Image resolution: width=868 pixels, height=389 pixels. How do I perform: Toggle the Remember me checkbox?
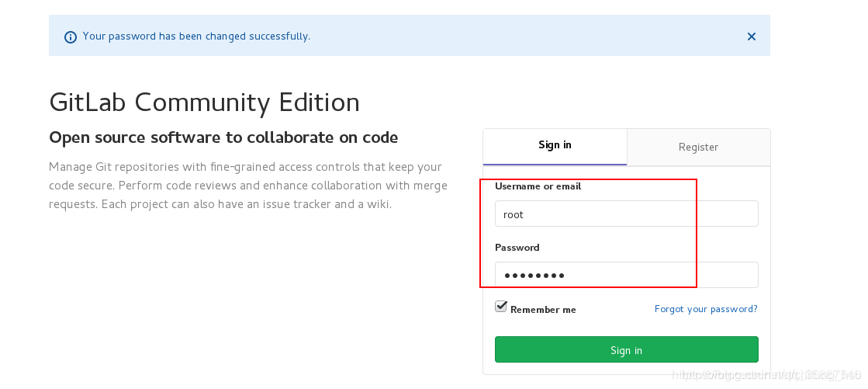[501, 307]
